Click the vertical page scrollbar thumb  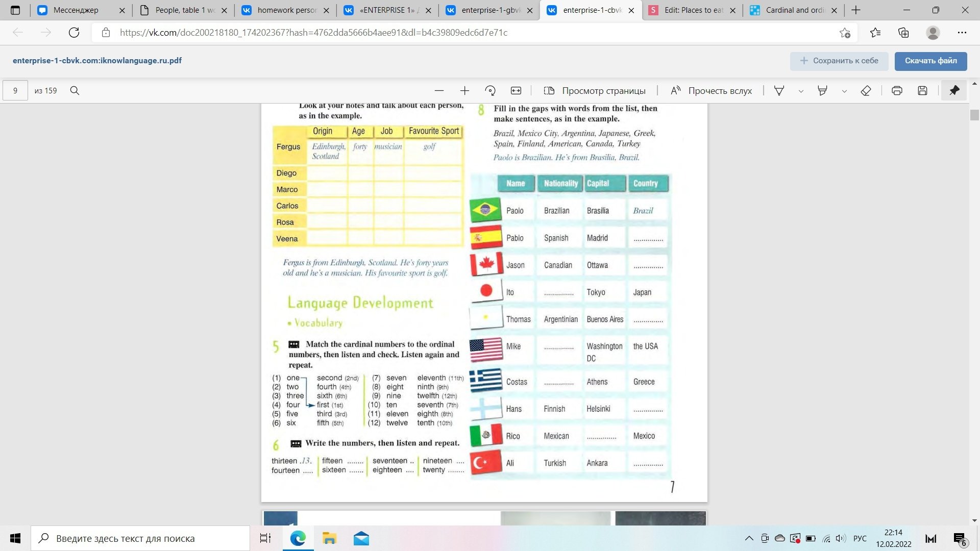974,115
